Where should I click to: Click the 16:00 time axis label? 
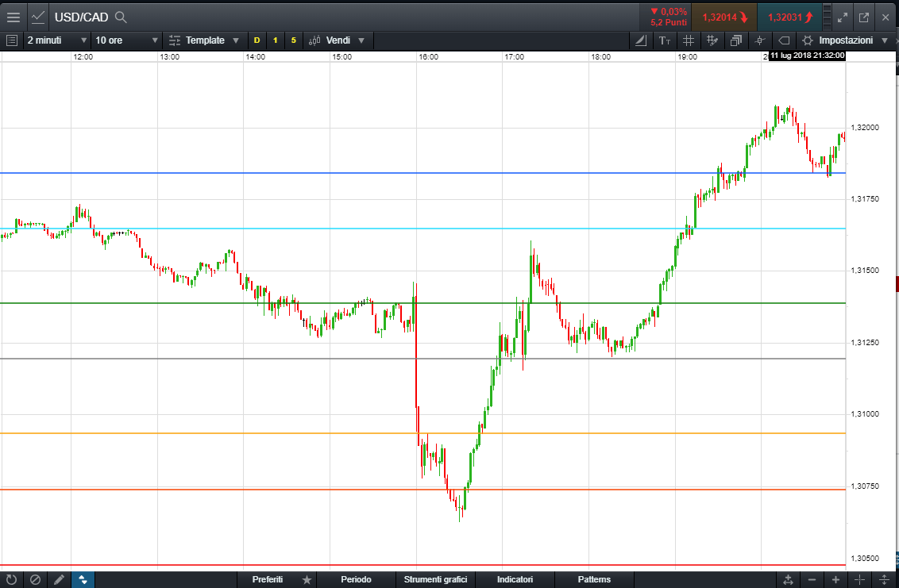428,57
